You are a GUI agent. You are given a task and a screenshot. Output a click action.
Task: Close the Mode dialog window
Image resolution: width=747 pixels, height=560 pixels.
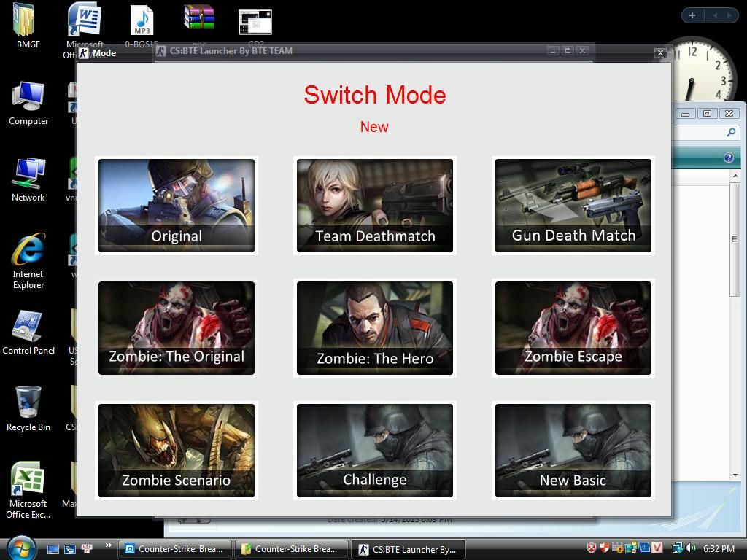tap(659, 52)
